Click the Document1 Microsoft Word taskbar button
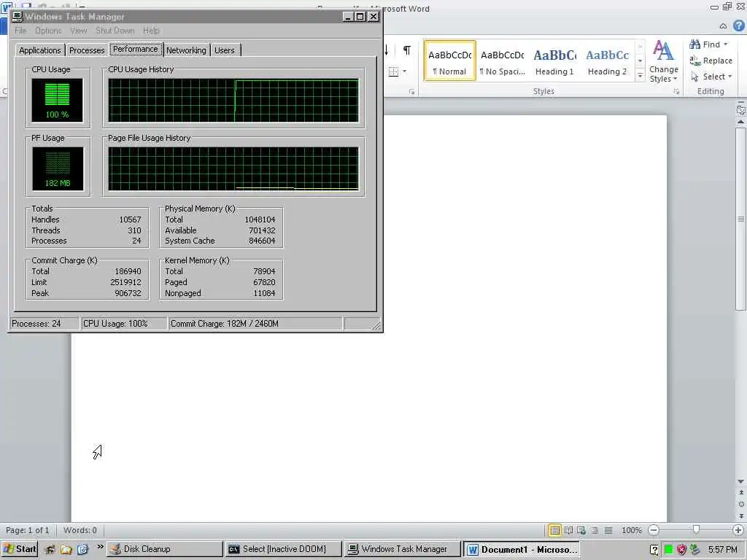 pyautogui.click(x=522, y=549)
